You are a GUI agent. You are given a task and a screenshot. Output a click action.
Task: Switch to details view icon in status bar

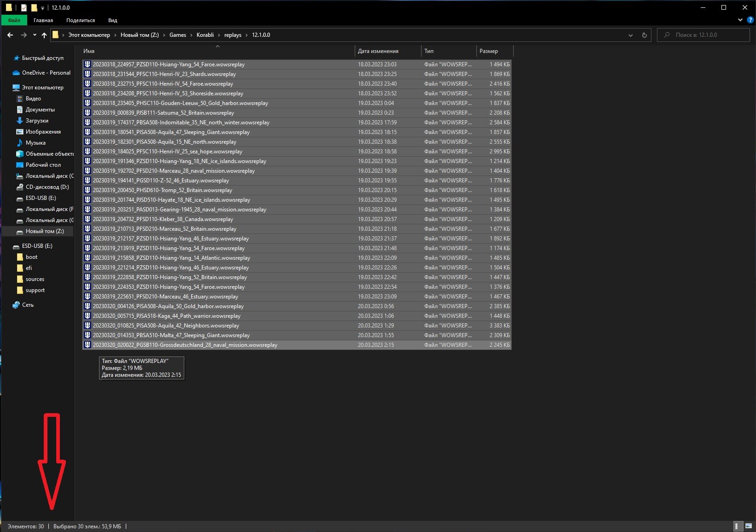[x=737, y=526]
